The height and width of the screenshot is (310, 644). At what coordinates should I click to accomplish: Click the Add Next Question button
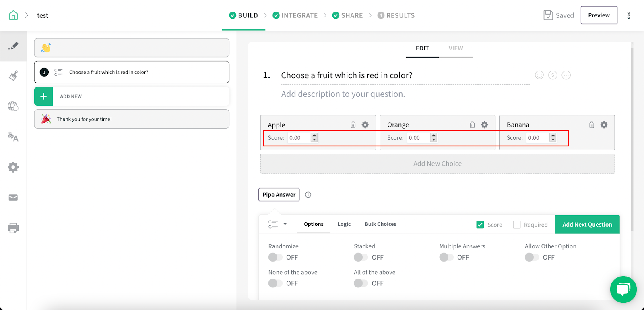pyautogui.click(x=587, y=225)
